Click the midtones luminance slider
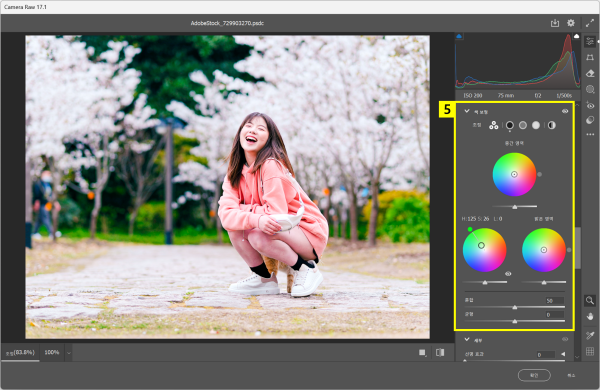 tap(515, 207)
